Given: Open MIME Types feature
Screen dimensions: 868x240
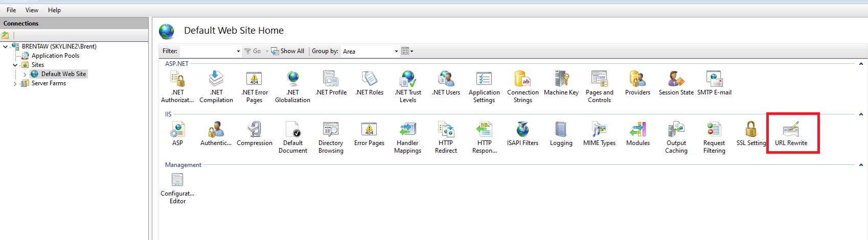Looking at the screenshot, I should tap(600, 134).
